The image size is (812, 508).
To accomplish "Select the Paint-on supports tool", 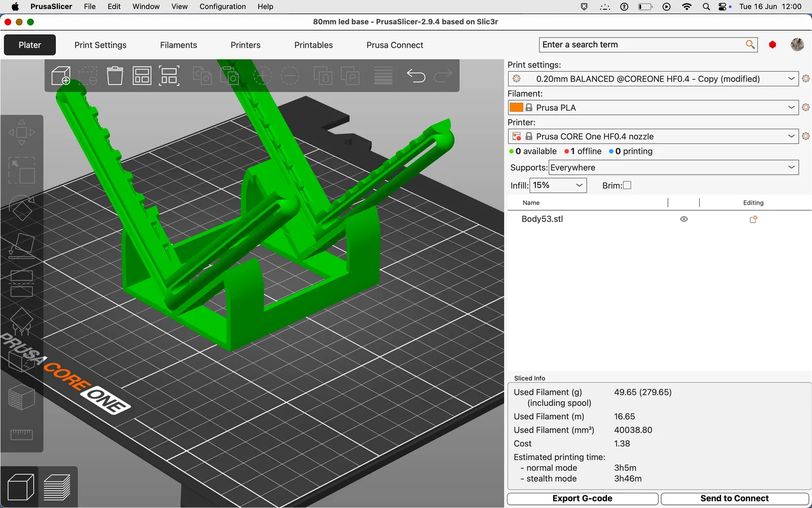I will tap(22, 321).
